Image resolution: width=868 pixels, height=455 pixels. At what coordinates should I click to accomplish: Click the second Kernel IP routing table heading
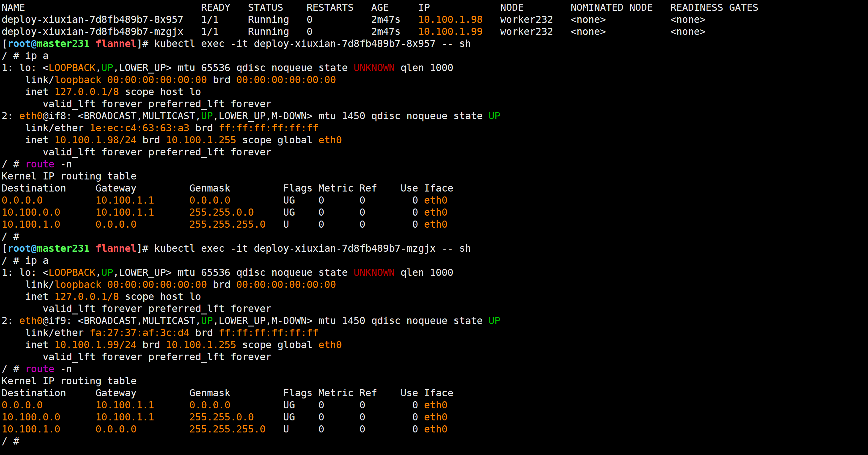[x=69, y=381]
